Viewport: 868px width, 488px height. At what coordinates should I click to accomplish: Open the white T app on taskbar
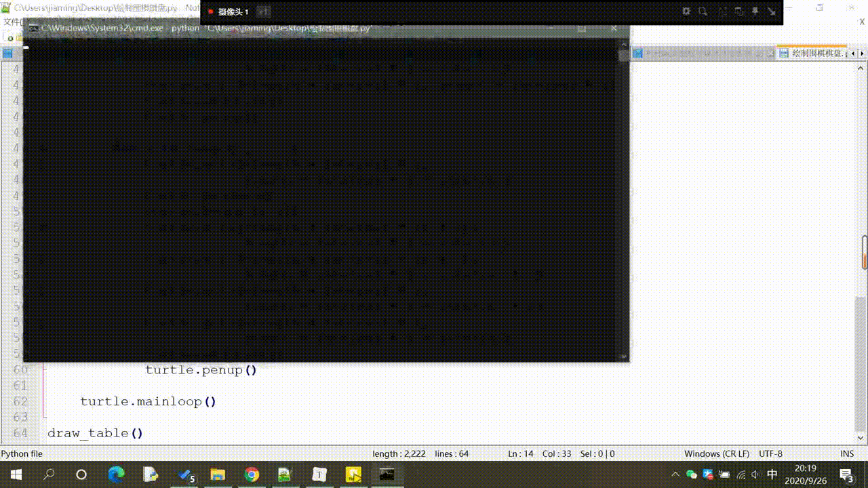click(319, 474)
